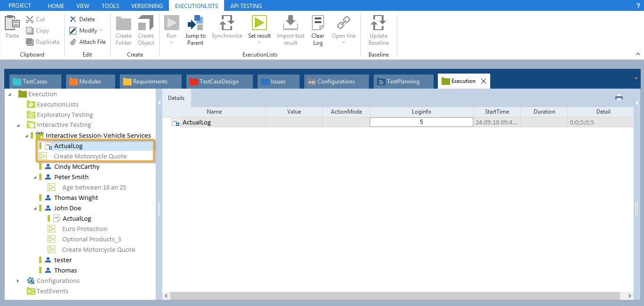Select Exploratory Testing in the tree
The image size is (644, 306).
tap(65, 115)
